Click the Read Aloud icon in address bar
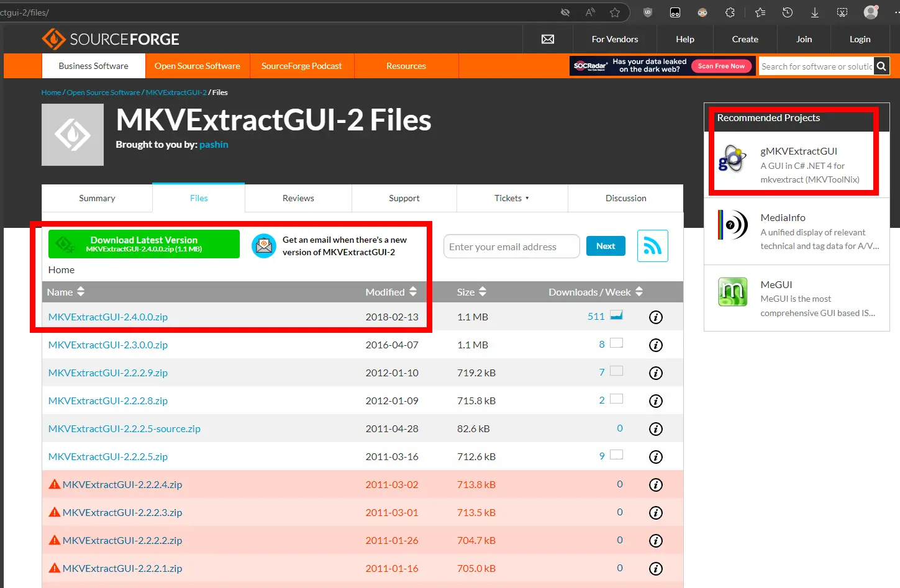The height and width of the screenshot is (588, 900). 590,12
